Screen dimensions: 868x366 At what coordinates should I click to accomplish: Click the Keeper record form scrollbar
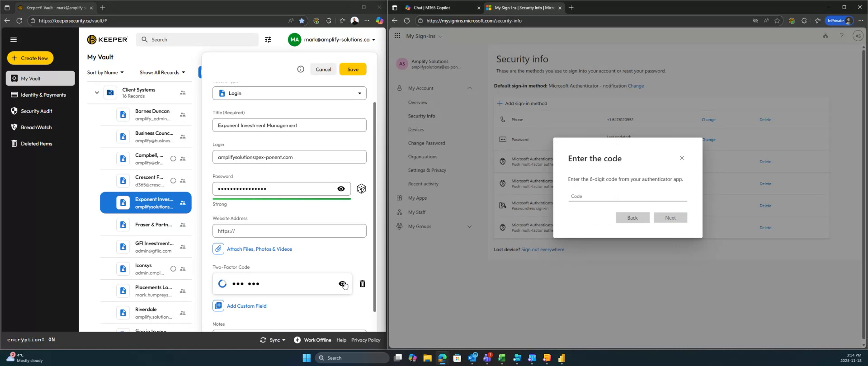(x=374, y=207)
